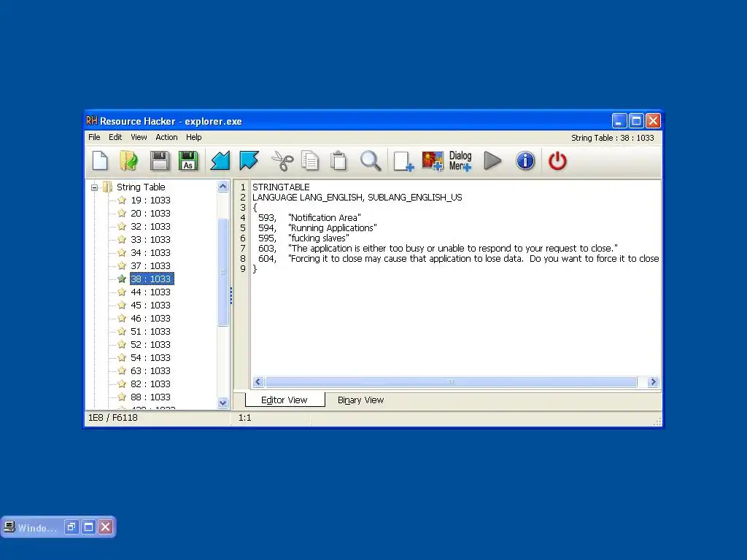
Task: Open the Help menu
Action: (x=193, y=137)
